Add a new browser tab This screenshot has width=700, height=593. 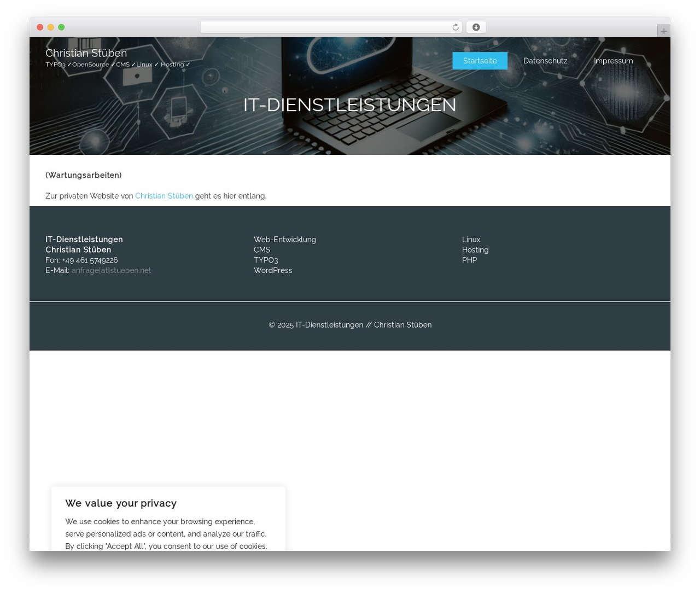(663, 31)
